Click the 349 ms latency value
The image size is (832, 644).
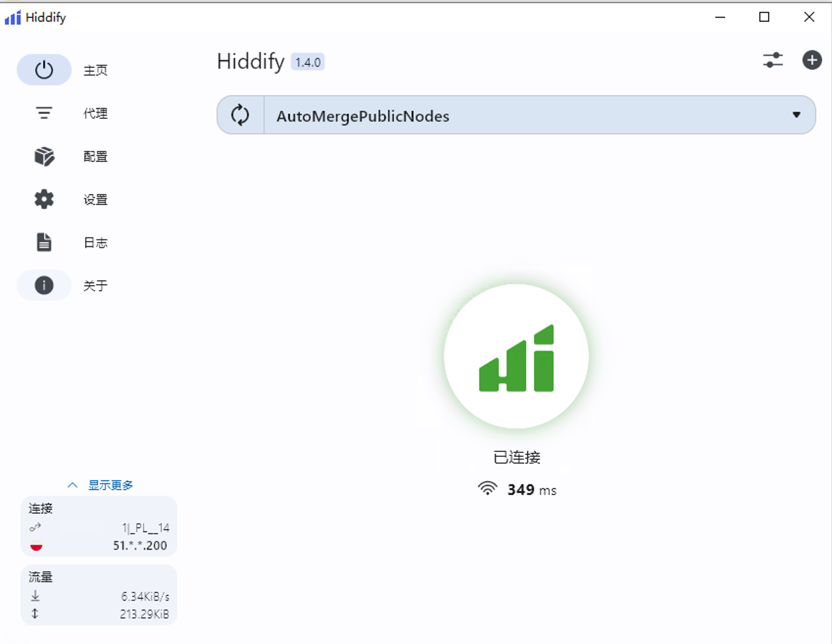click(532, 490)
